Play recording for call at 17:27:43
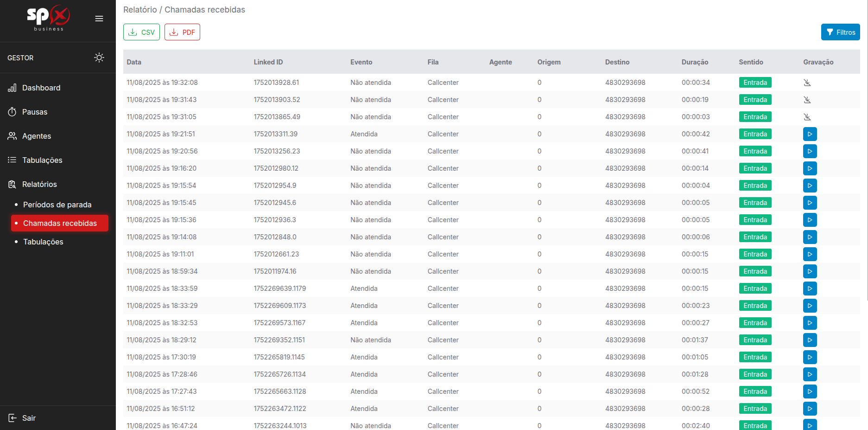 point(810,391)
